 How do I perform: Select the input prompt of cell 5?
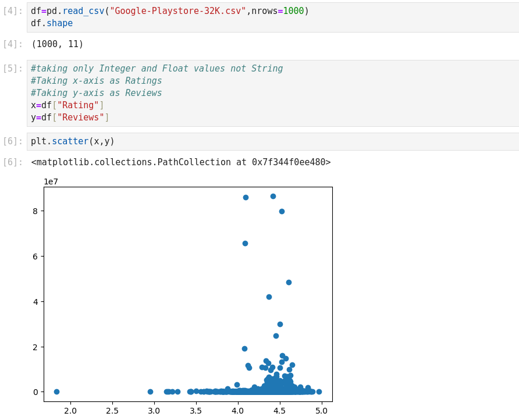pyautogui.click(x=13, y=69)
